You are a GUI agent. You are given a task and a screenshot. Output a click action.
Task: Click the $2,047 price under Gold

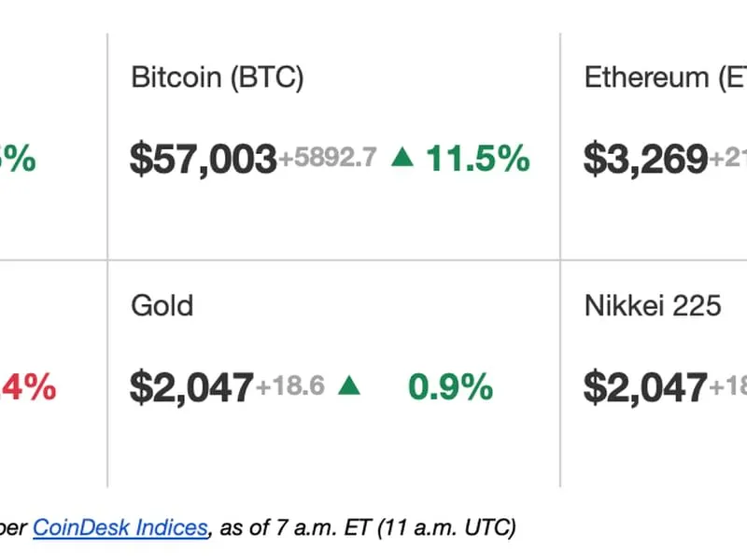(x=191, y=386)
